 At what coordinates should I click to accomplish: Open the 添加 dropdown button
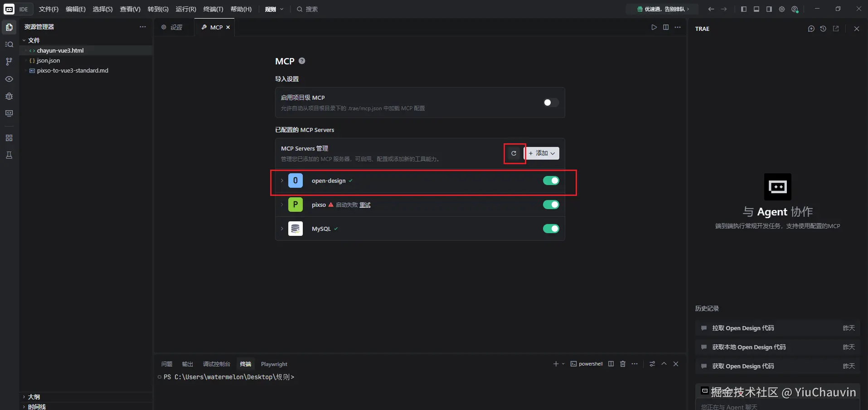point(542,153)
